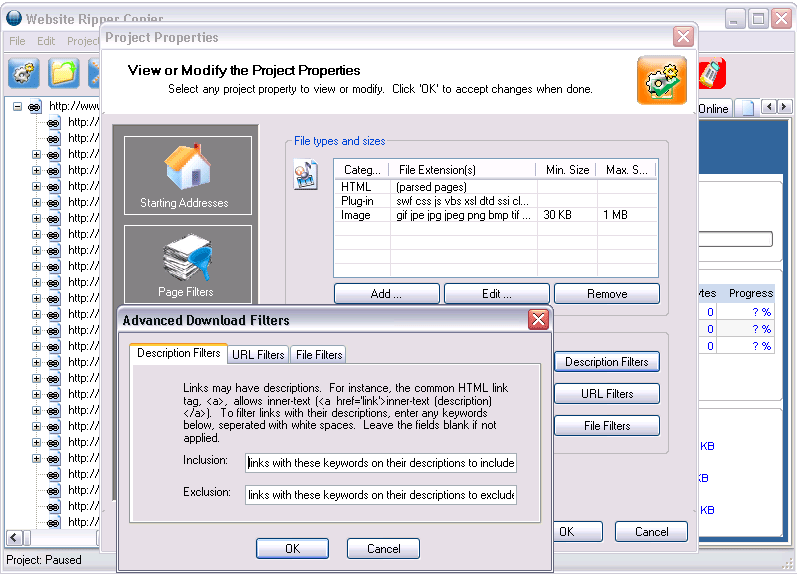Screen dimensions: 797x574
Task: Click the open folder toolbar icon
Action: pos(64,73)
